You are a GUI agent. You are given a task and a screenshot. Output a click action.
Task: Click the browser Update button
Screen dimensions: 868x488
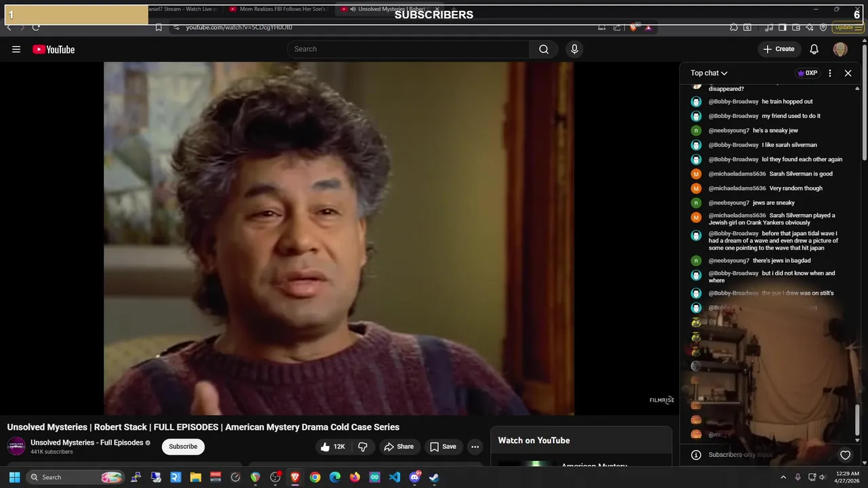(848, 27)
